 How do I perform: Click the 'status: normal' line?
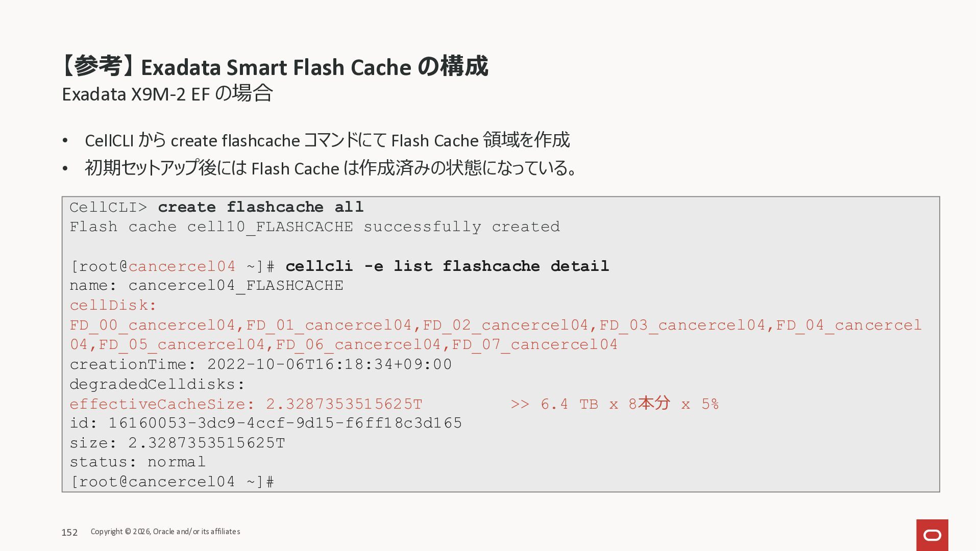coord(137,462)
